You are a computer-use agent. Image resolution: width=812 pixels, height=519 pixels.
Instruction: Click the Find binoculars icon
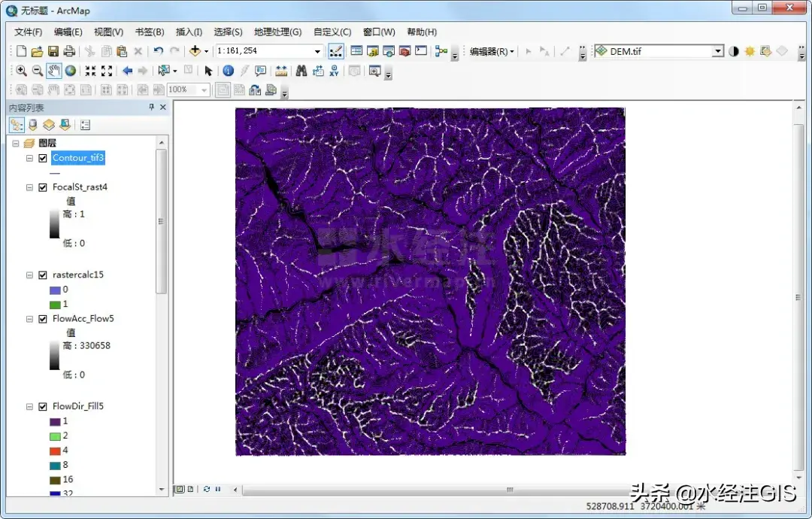pos(301,71)
